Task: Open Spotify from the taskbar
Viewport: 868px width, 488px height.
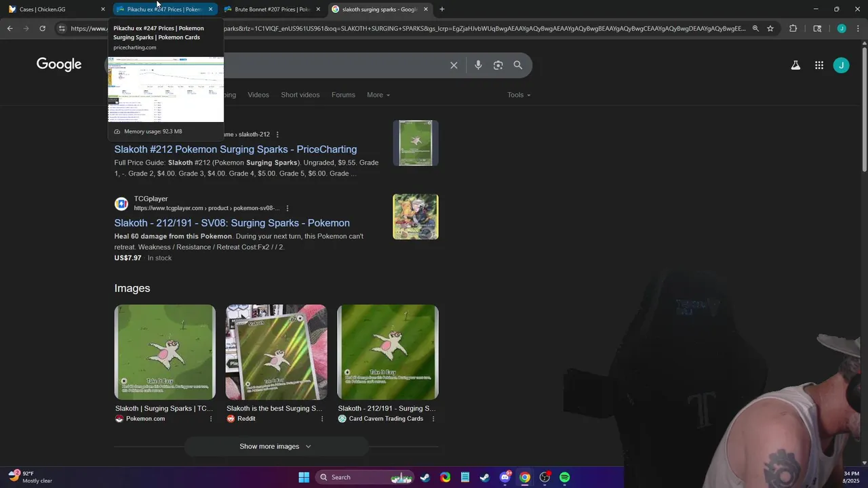Action: tap(564, 477)
